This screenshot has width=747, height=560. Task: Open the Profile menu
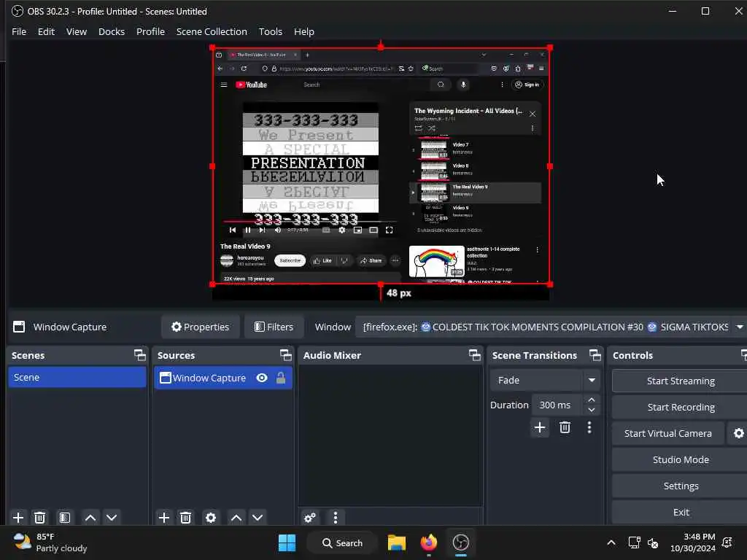(x=150, y=31)
